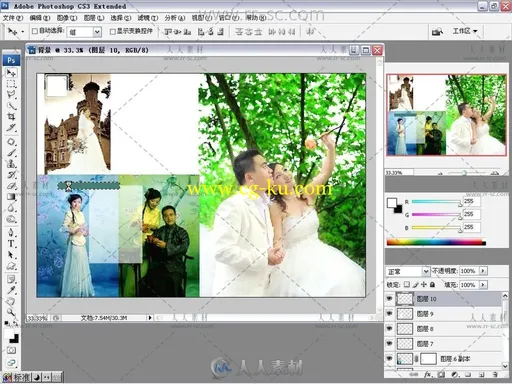Viewport: 512px width, 384px height.
Task: Open the 图像 menu
Action: coord(67,18)
